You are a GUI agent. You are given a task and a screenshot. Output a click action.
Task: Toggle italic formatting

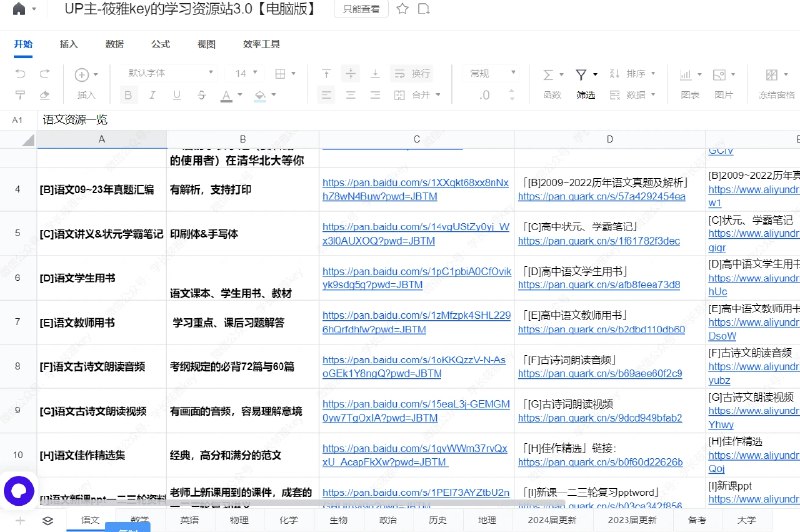[x=152, y=95]
